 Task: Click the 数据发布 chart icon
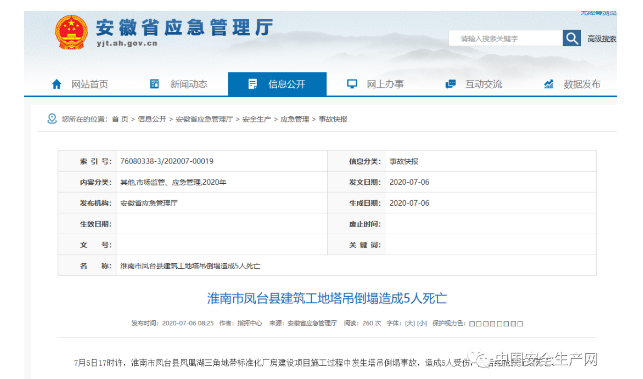tap(549, 84)
